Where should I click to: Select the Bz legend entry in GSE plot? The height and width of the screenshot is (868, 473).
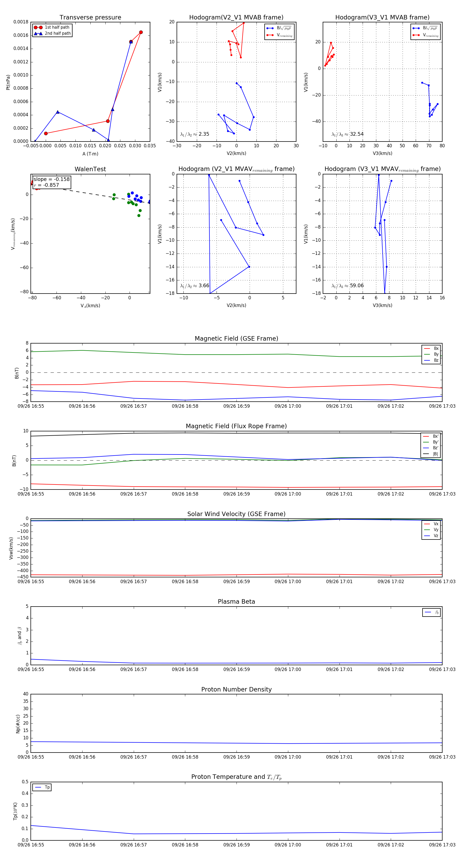(x=431, y=360)
